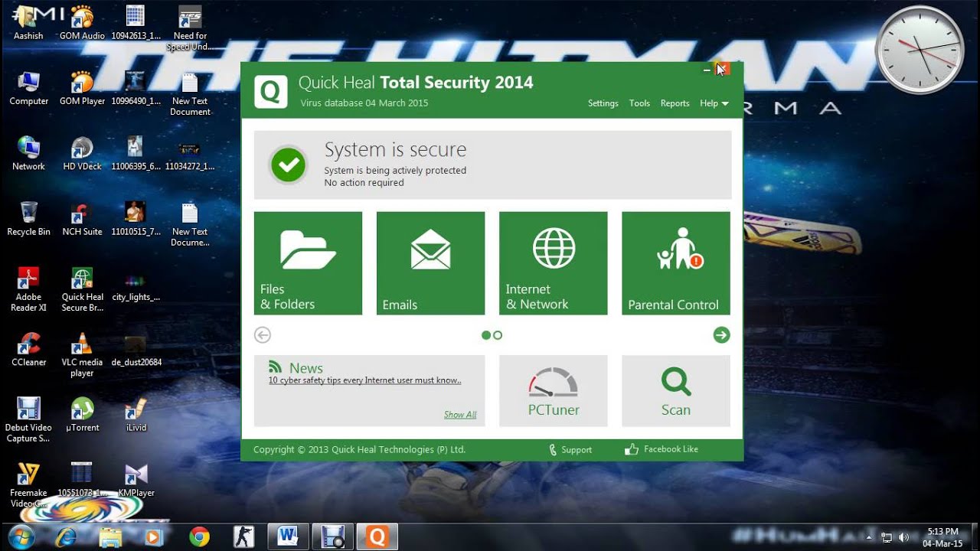Select the NCH Suite desktop shortcut
The height and width of the screenshot is (551, 980).
(x=82, y=218)
